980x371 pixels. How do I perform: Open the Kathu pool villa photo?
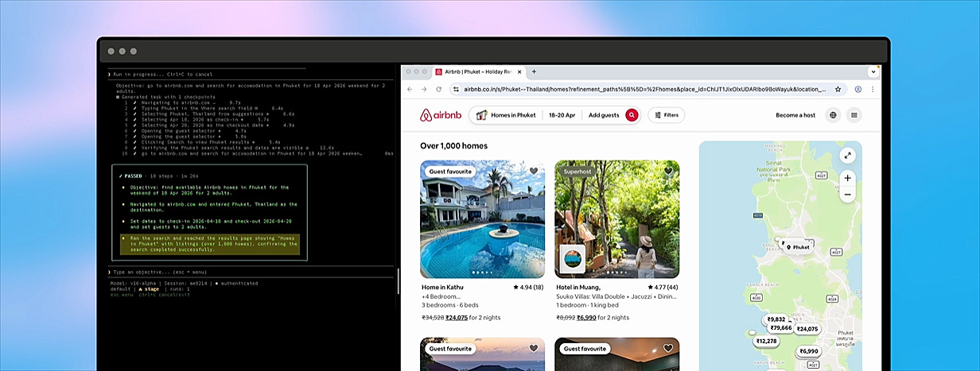pyautogui.click(x=482, y=219)
